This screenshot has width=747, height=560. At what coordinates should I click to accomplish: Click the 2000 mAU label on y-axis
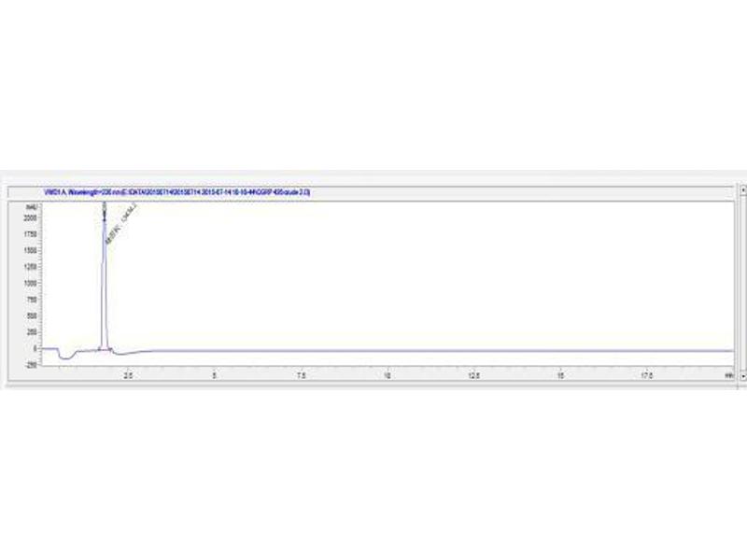coord(30,217)
